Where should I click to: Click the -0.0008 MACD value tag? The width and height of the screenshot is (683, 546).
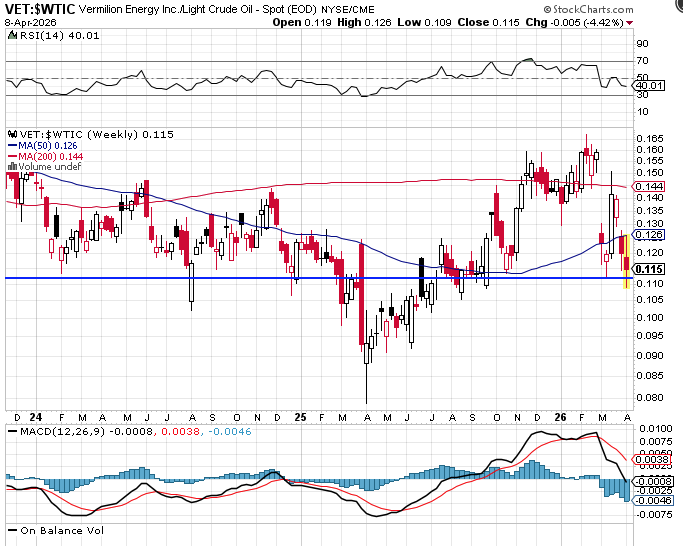(x=652, y=482)
